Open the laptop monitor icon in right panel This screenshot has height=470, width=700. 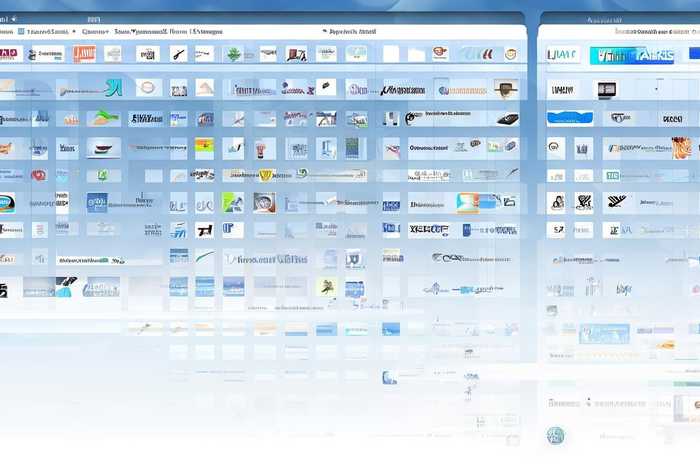607,90
